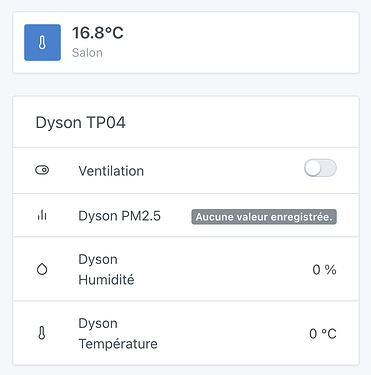Open the 16.8°C temperature reading
Viewport: 371px width, 375px height.
point(98,33)
